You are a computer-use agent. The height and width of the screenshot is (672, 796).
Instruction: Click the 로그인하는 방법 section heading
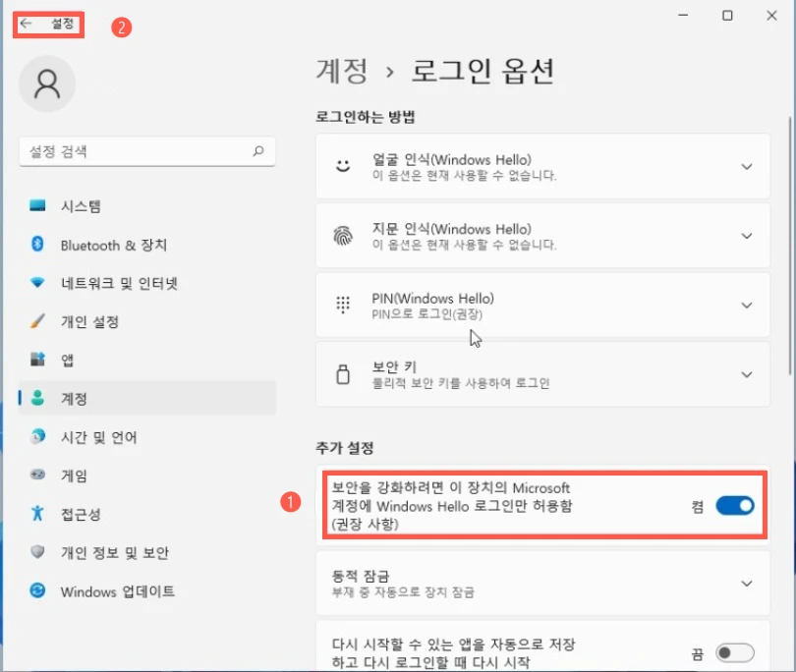[365, 116]
